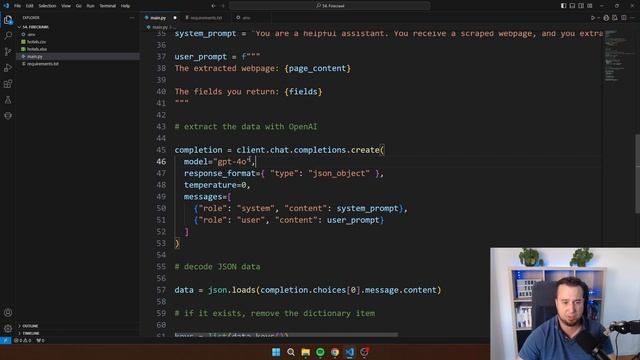Screen dimensions: 640x360
Task: Click VS Code icon in taskbar
Action: pyautogui.click(x=349, y=352)
